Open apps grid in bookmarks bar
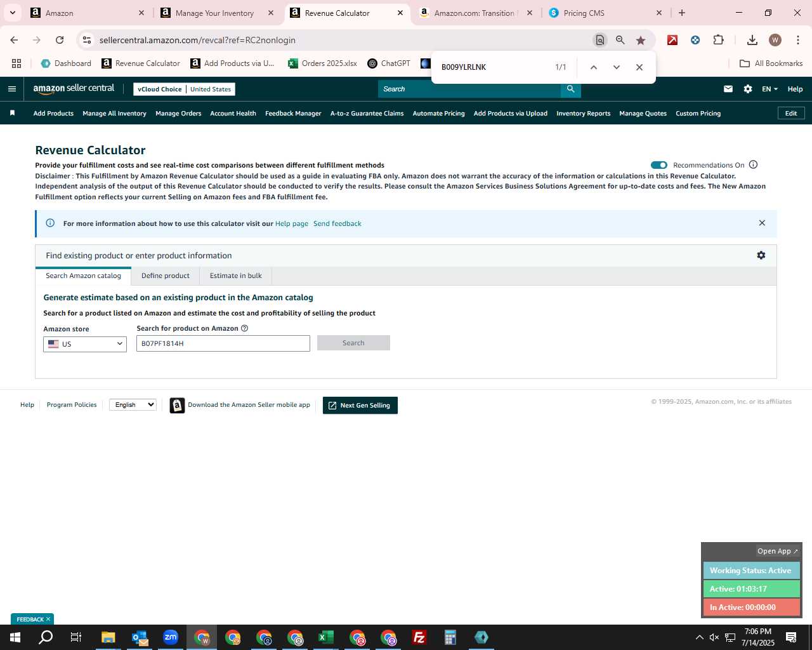 [x=16, y=63]
